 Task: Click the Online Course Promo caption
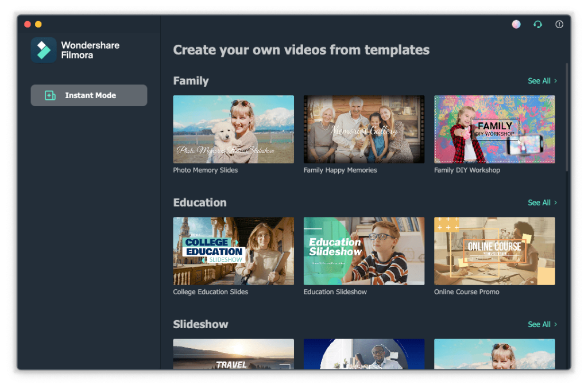click(x=466, y=292)
